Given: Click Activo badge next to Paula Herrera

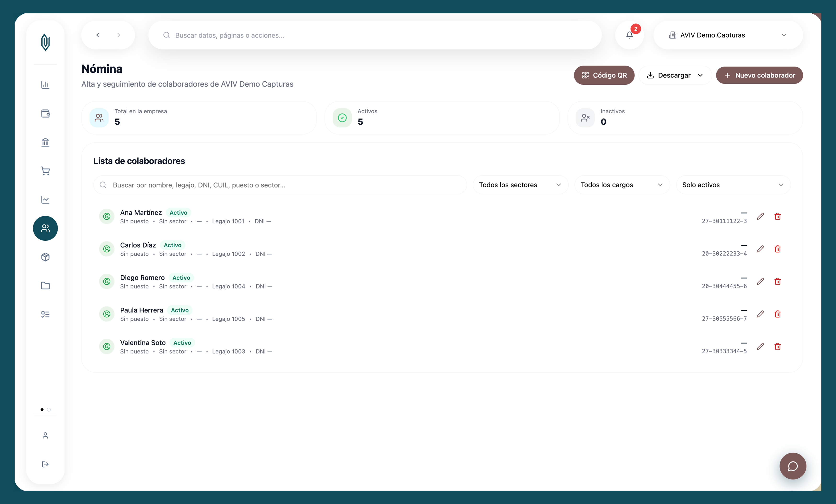Looking at the screenshot, I should click(180, 310).
